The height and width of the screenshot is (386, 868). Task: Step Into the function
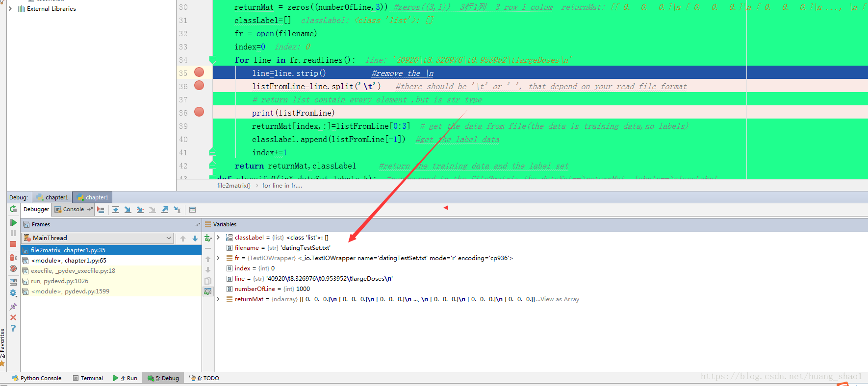tap(128, 210)
